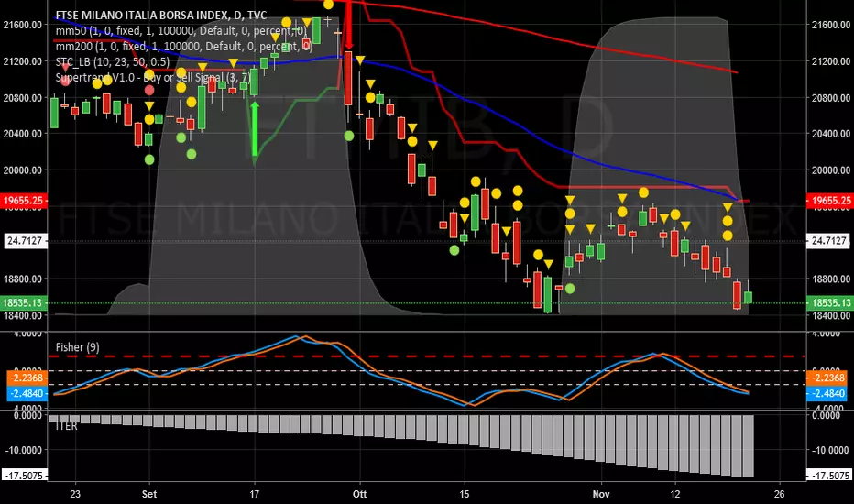854x504 pixels.
Task: Select the mm50 indicator legend
Action: 181,31
